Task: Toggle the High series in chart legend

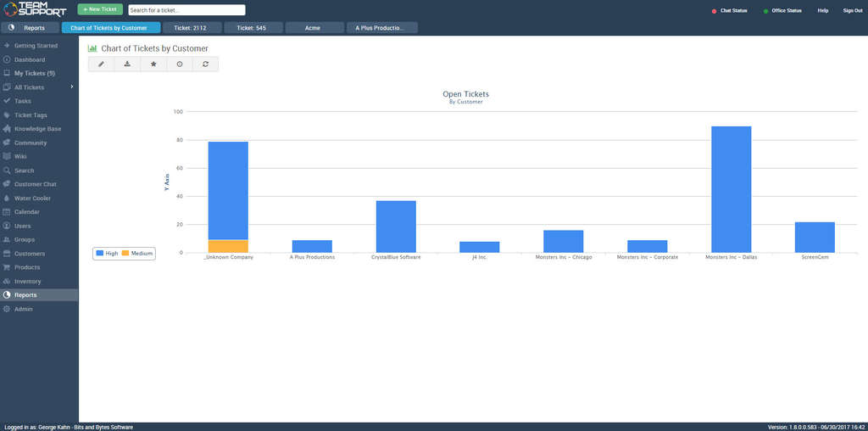Action: (x=107, y=254)
